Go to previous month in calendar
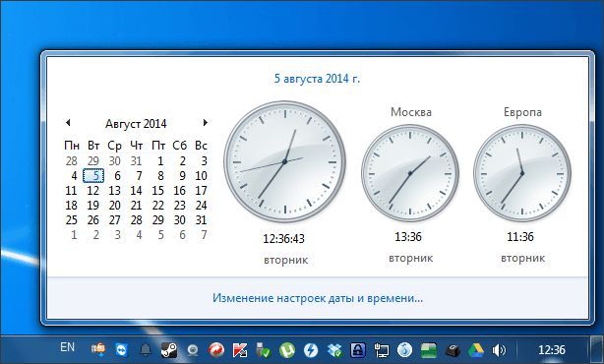 coord(68,123)
